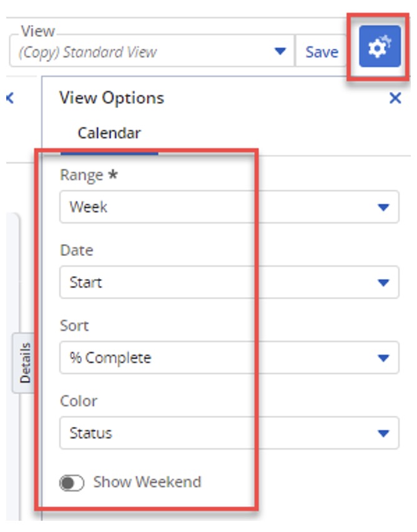Click the (Copy) Standard View name field
This screenshot has height=532, width=417.
click(152, 52)
